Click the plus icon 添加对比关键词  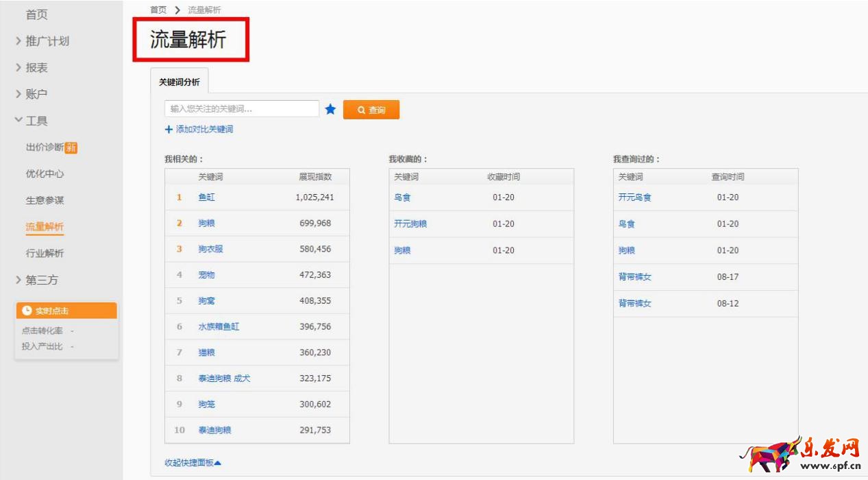point(169,130)
